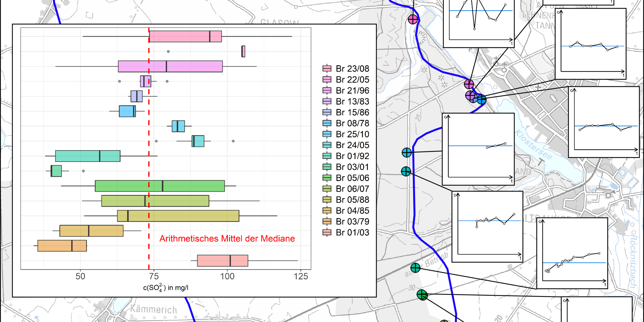Click the blue marker right of the purple marker
644x322 pixels.
tap(481, 100)
